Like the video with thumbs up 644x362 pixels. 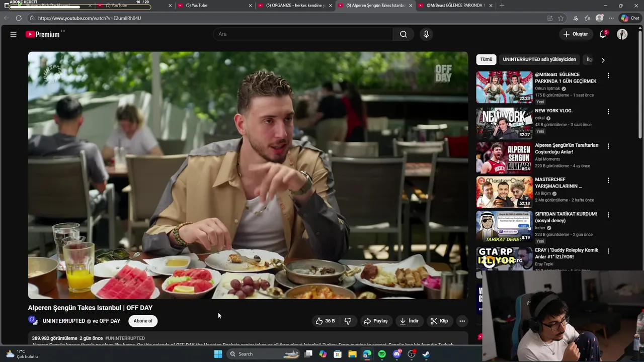[325, 321]
